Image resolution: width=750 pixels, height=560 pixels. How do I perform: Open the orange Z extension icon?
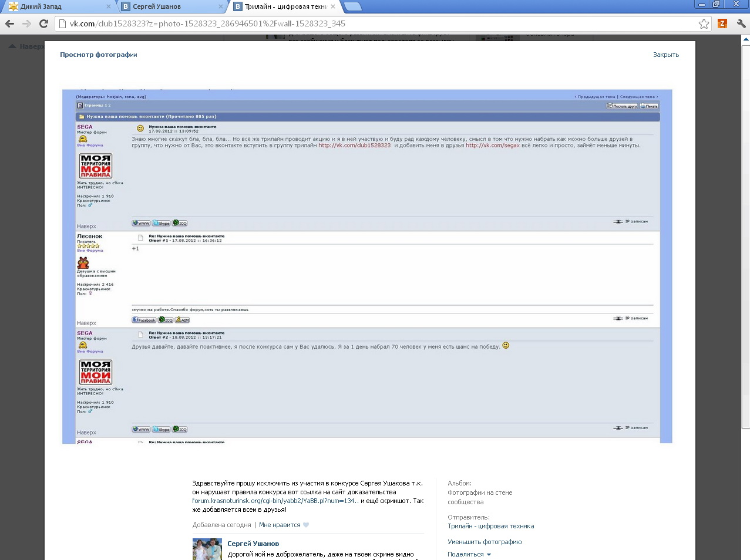coord(722,23)
